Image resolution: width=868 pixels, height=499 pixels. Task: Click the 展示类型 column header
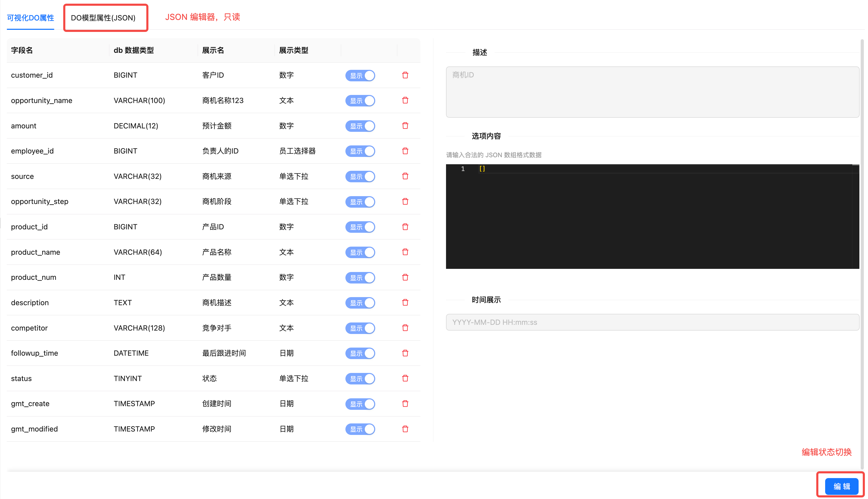294,50
